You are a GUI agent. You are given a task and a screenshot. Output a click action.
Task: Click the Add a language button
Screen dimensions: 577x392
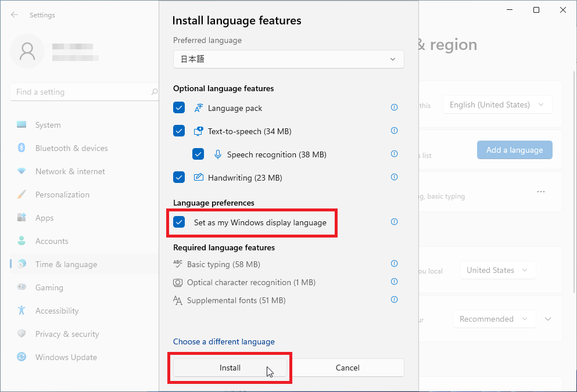click(514, 150)
